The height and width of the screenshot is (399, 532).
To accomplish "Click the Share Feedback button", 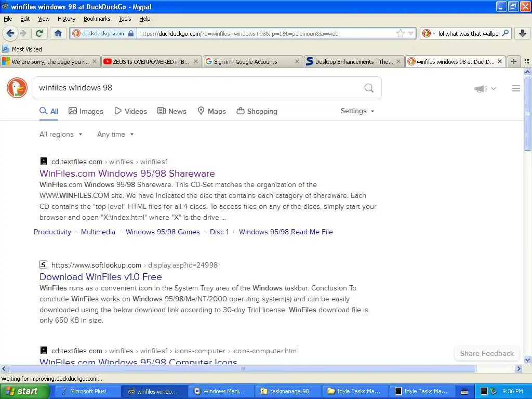I will tap(487, 353).
